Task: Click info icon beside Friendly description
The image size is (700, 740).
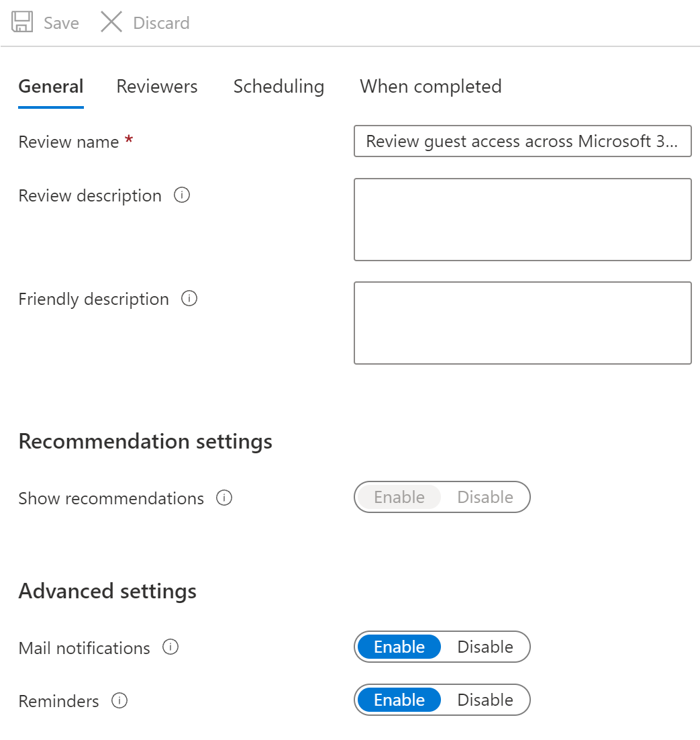Action: [189, 299]
